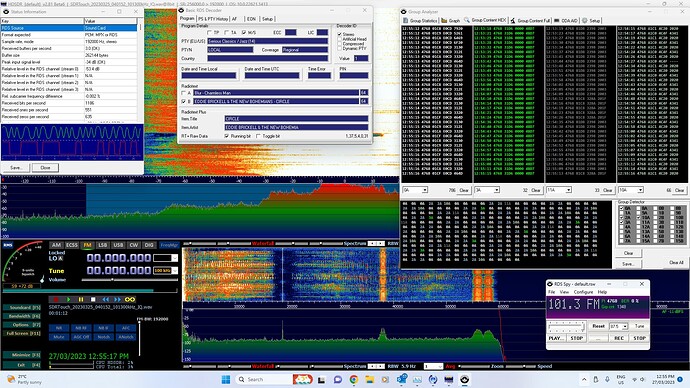This screenshot has width=690, height=388.
Task: Switch to the Group Content Full tab
Action: pyautogui.click(x=531, y=21)
